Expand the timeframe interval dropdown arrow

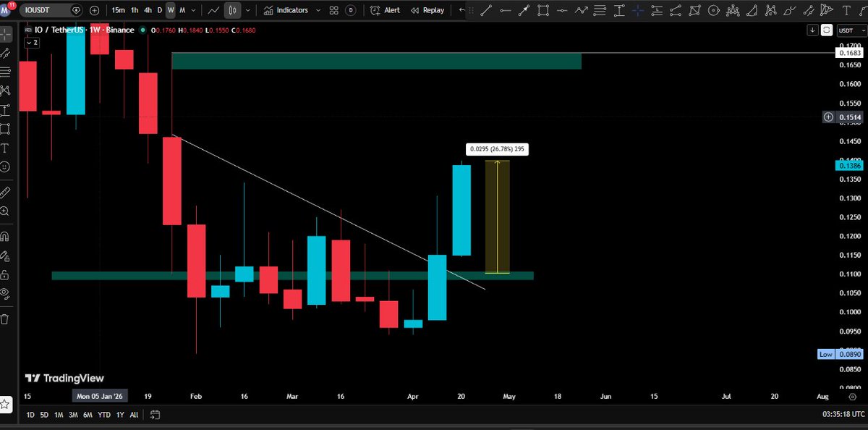pyautogui.click(x=194, y=10)
